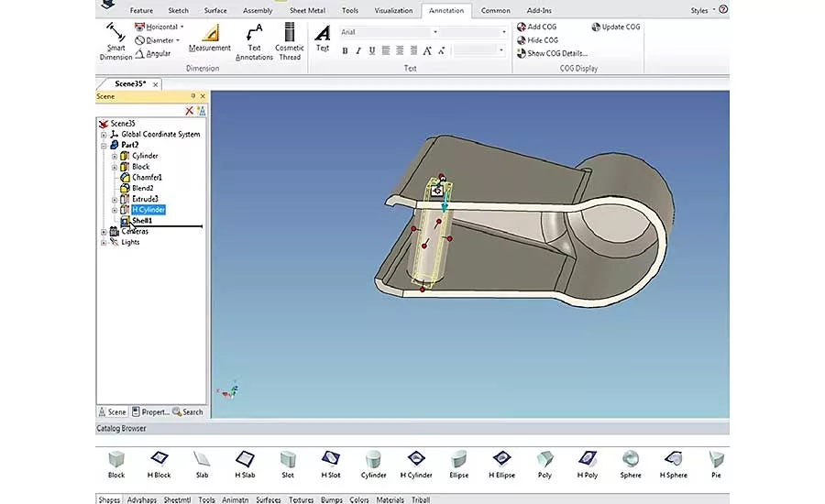Set text alignment to center

(400, 50)
